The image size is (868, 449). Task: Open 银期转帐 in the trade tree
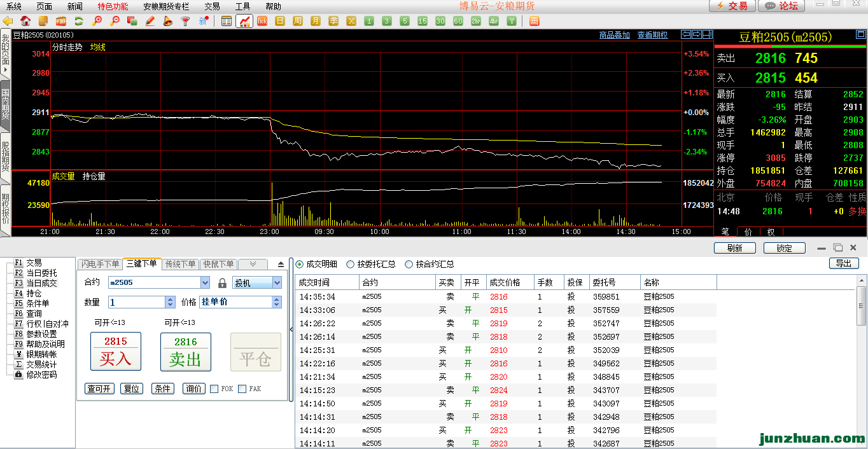pos(41,354)
